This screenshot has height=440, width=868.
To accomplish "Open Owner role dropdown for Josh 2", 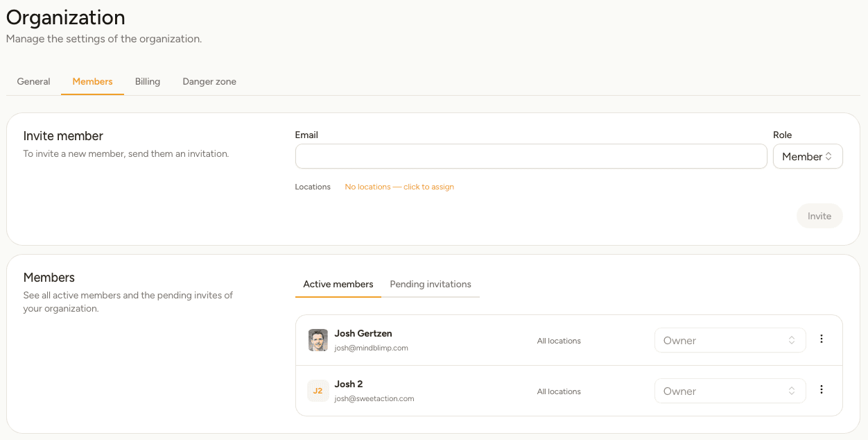I will pos(730,391).
